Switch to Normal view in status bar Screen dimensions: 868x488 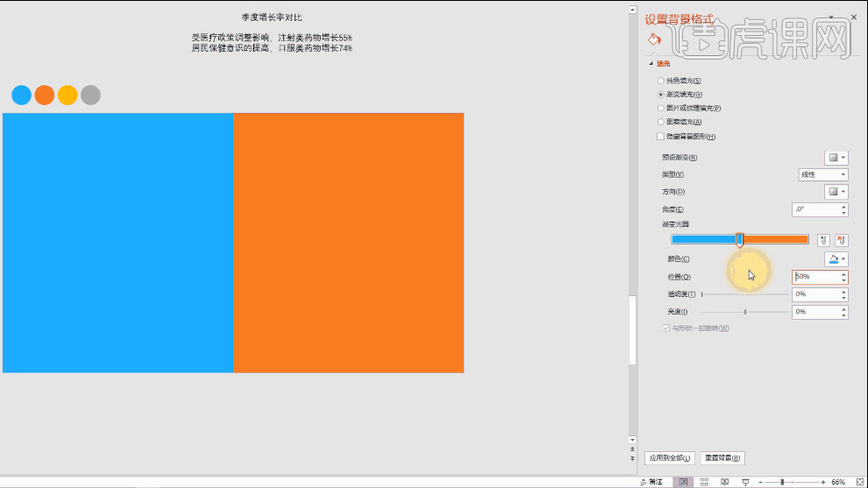coord(683,482)
